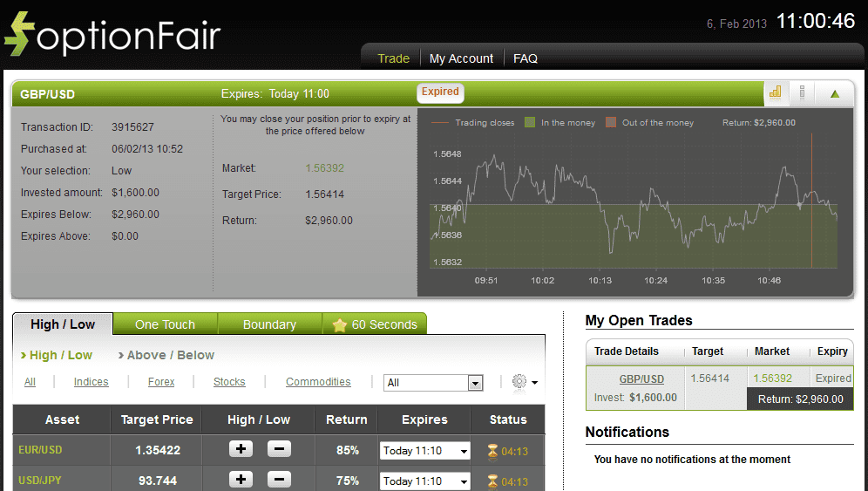868x491 pixels.
Task: Click the Expires column header
Action: (424, 419)
